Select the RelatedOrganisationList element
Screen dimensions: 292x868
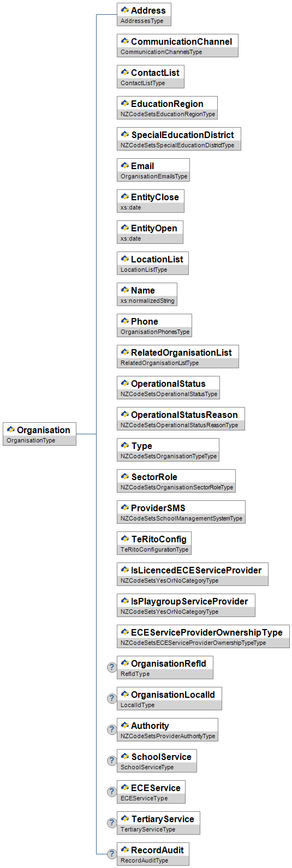click(178, 356)
